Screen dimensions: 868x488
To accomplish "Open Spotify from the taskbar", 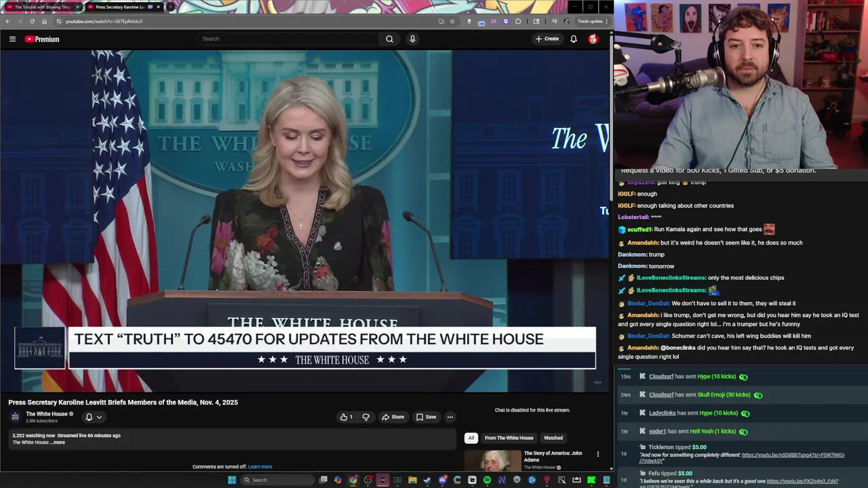I will (x=487, y=480).
